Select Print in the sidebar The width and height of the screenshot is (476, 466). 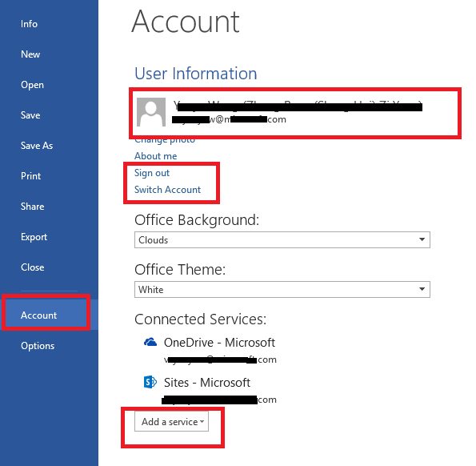[x=30, y=176]
